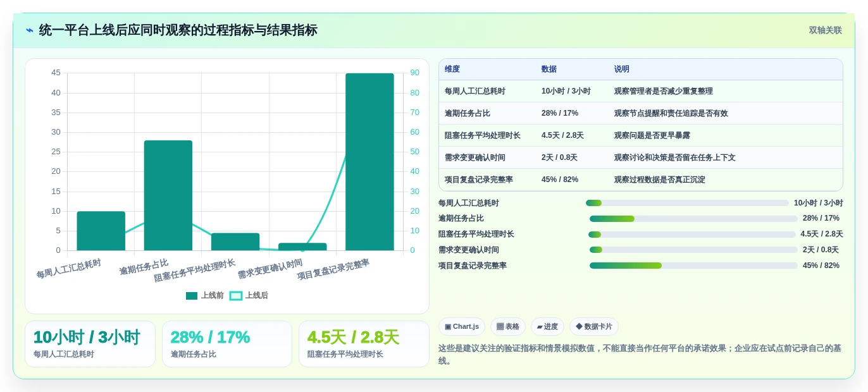
Task: Open the 10小时 / 3小时 data card
Action: point(90,344)
